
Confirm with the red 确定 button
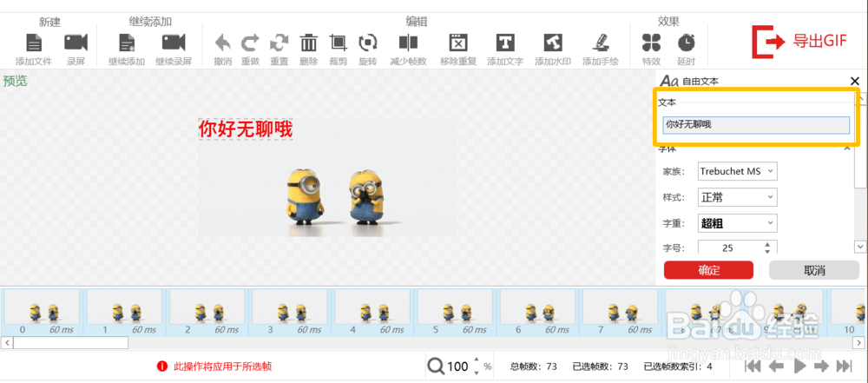708,270
